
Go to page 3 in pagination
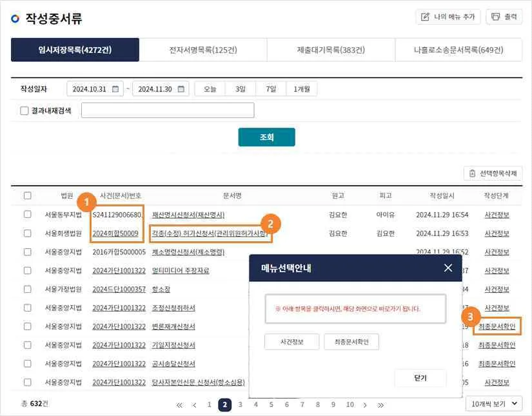[x=241, y=404]
